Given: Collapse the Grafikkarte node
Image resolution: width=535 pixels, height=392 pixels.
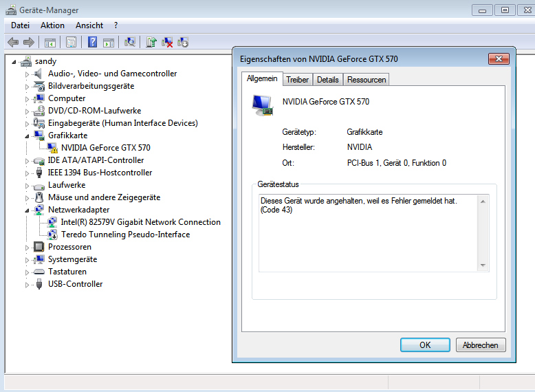Looking at the screenshot, I should [x=27, y=136].
